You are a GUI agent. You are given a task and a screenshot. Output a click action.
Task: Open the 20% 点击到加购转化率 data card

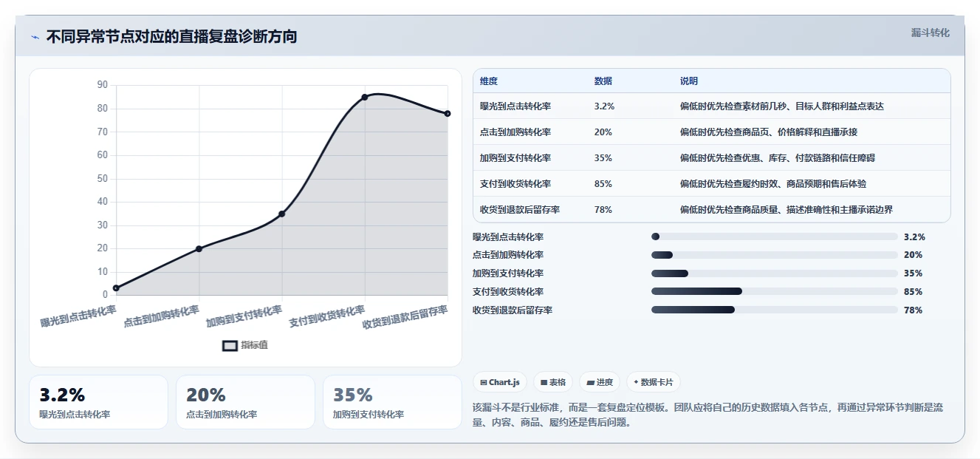pyautogui.click(x=245, y=402)
